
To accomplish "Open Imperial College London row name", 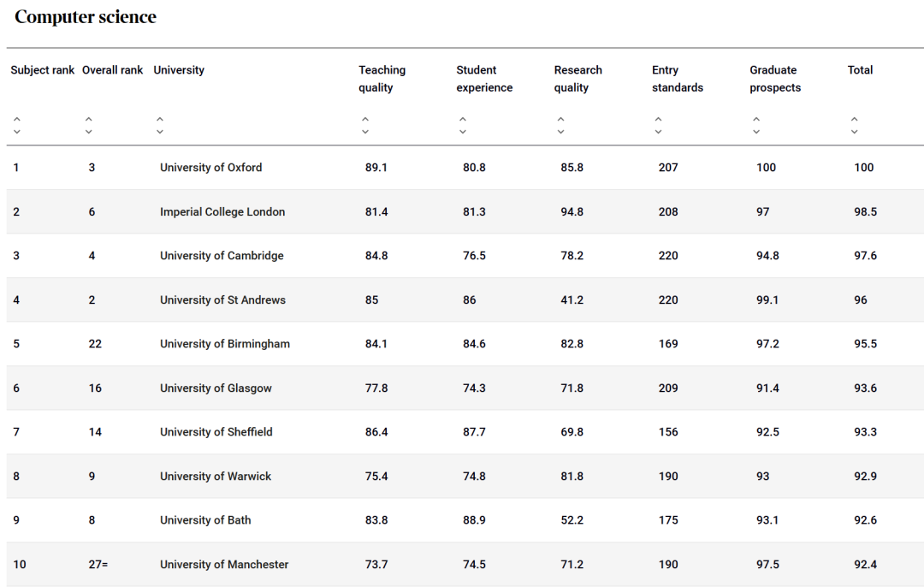I will pos(222,211).
